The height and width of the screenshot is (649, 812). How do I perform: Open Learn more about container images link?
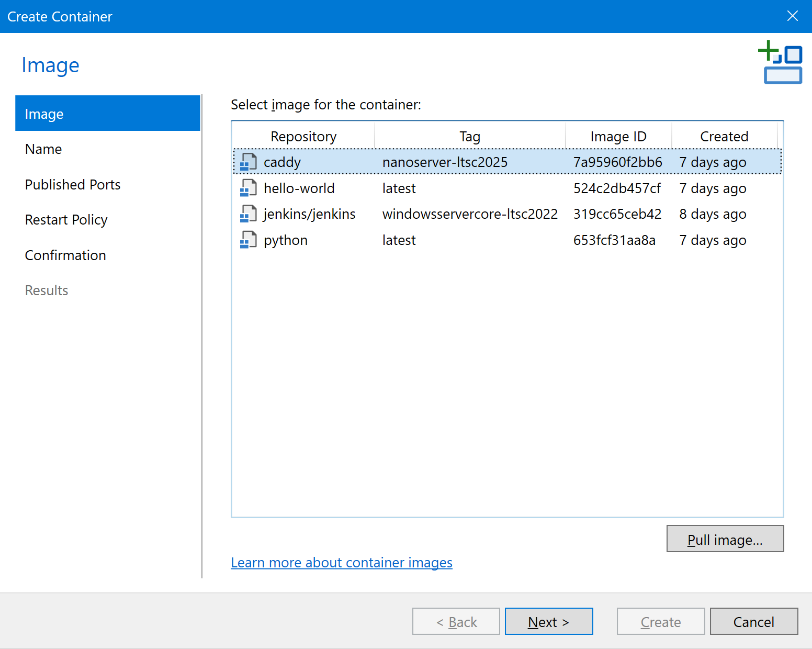pyautogui.click(x=342, y=563)
